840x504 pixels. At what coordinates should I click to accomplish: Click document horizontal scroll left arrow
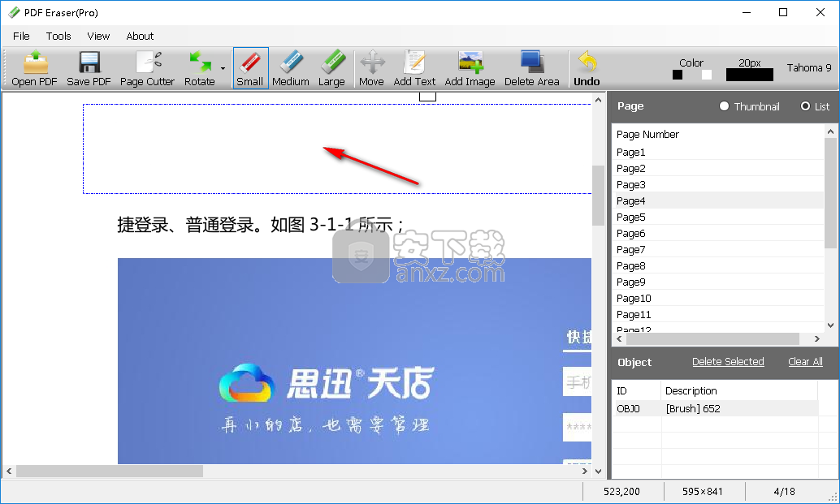[x=9, y=472]
